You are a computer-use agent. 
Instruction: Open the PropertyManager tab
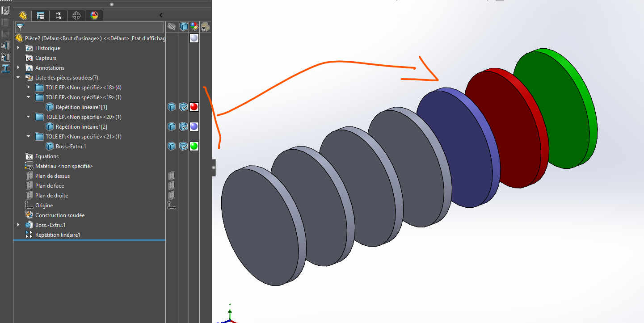[x=41, y=16]
